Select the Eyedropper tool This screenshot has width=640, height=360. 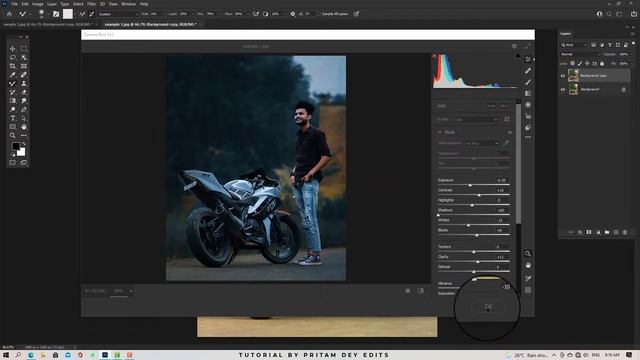coord(13,75)
